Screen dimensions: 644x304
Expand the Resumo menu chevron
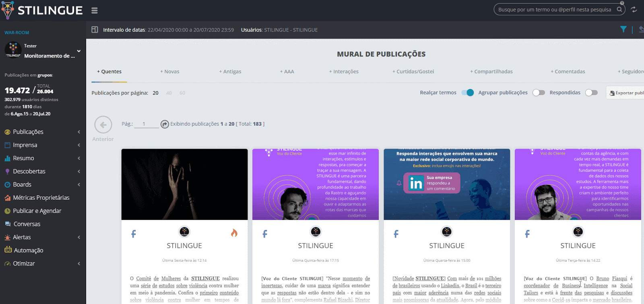click(x=79, y=158)
